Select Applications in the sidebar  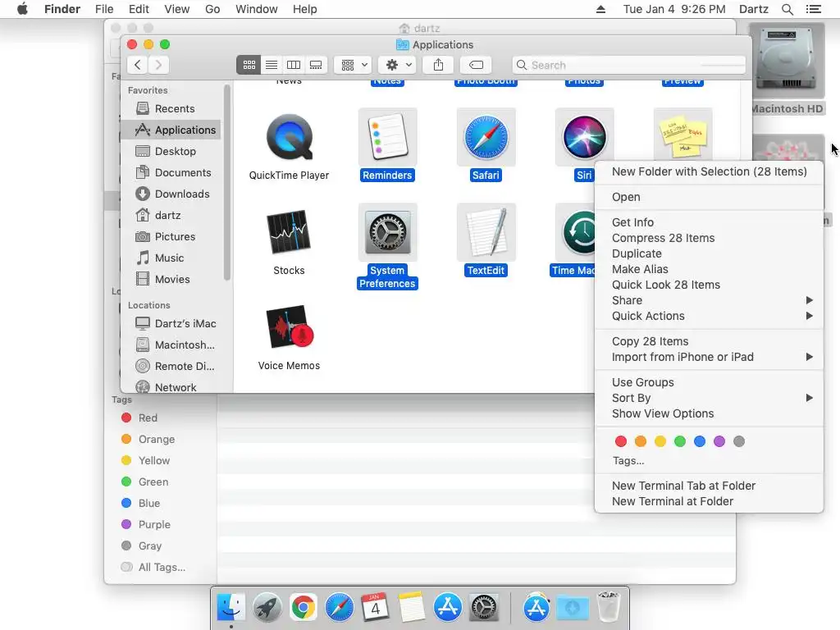pyautogui.click(x=171, y=130)
